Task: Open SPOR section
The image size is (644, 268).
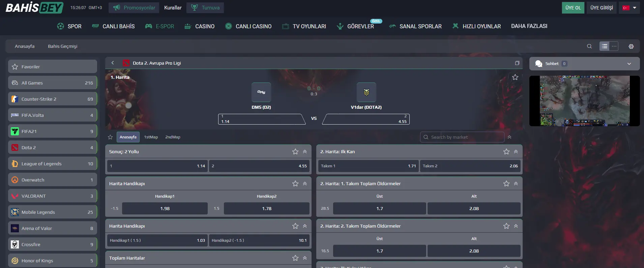Action: (x=69, y=26)
